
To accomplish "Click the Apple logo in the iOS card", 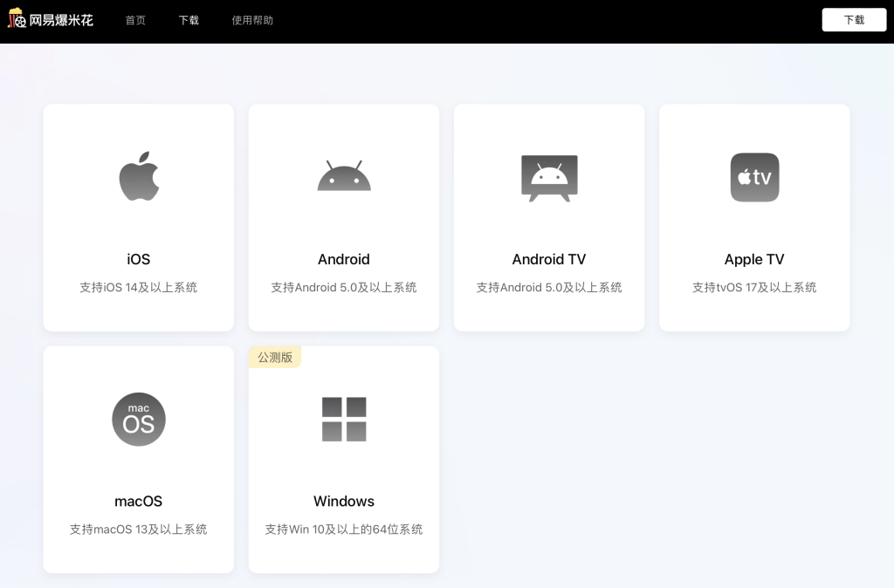I will tap(139, 176).
